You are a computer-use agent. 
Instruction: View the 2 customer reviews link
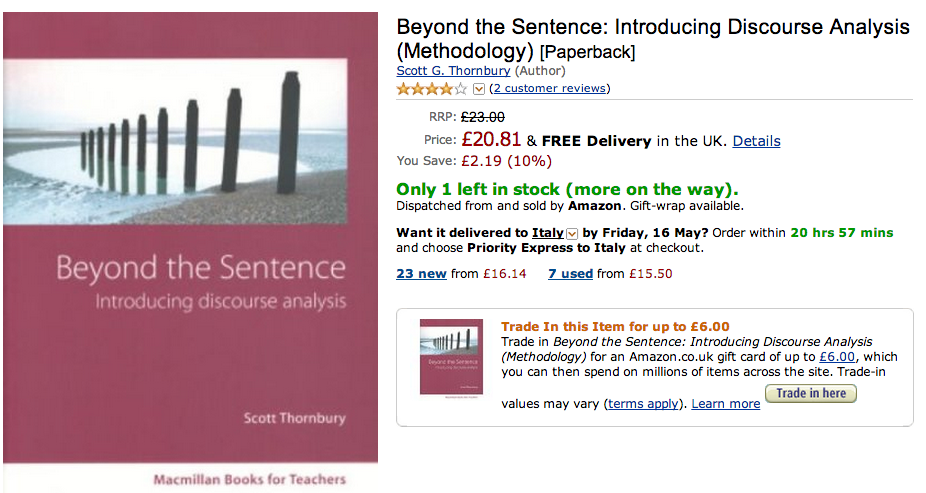(549, 88)
